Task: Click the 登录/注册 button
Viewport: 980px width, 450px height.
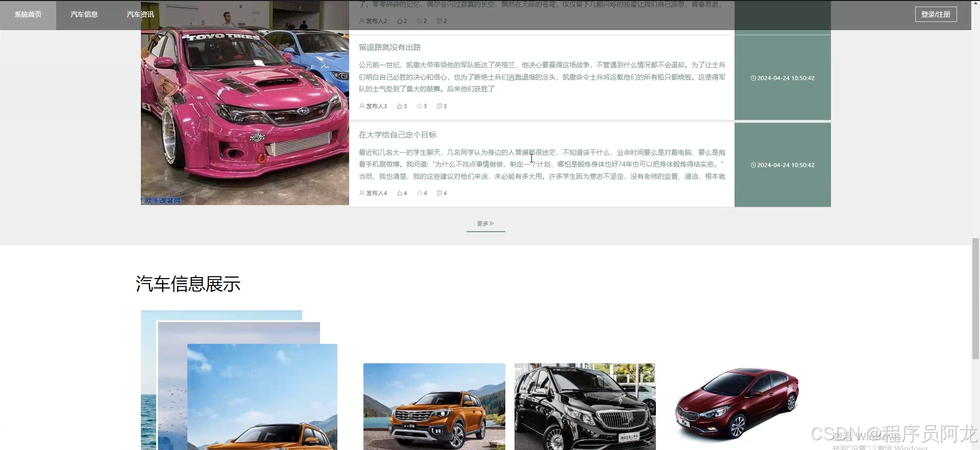Action: [x=936, y=14]
